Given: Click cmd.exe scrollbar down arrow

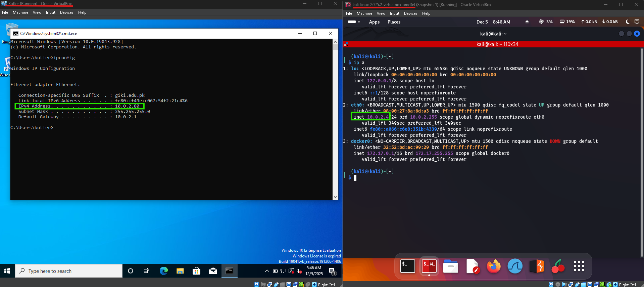Looking at the screenshot, I should point(335,197).
